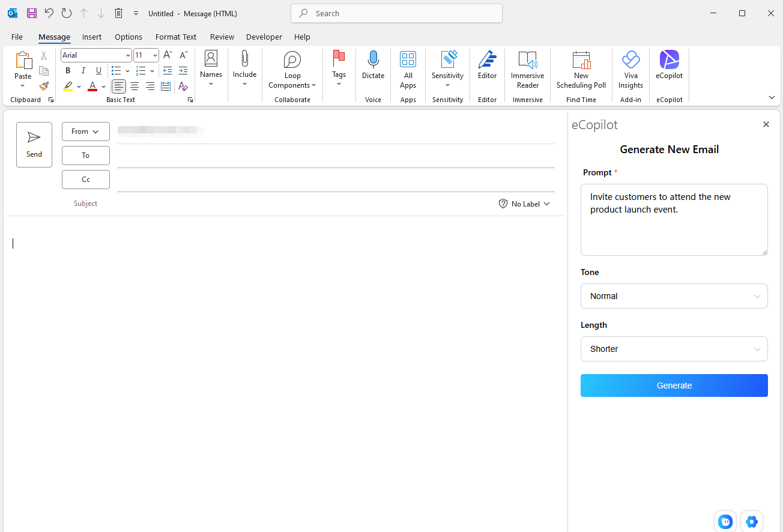The image size is (783, 532).
Task: Toggle italic formatting
Action: [83, 70]
